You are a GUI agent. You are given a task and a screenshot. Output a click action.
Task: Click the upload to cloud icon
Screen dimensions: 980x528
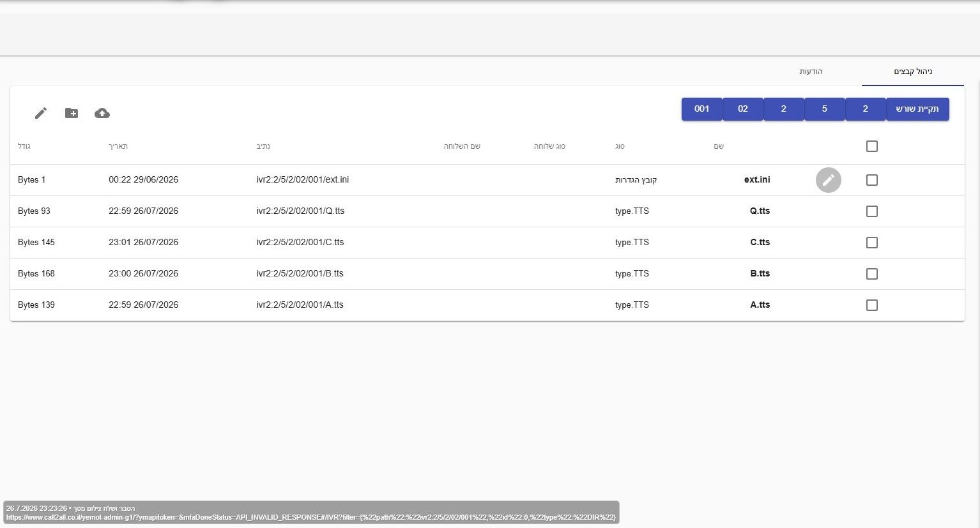102,113
